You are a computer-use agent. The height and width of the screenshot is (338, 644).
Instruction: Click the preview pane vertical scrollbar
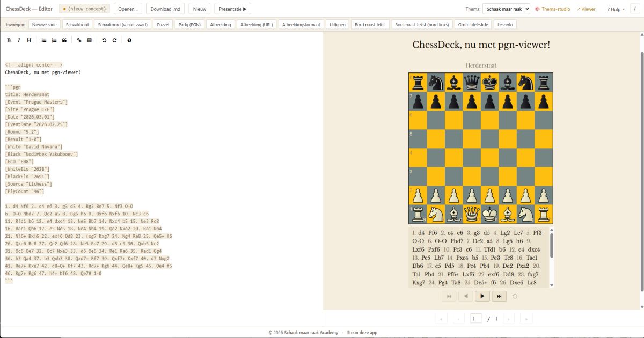point(641,172)
